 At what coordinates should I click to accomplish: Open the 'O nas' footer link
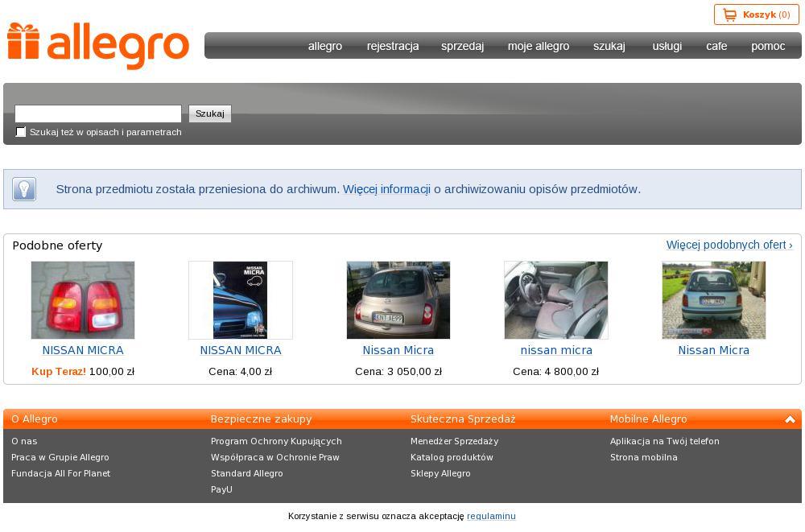24,441
